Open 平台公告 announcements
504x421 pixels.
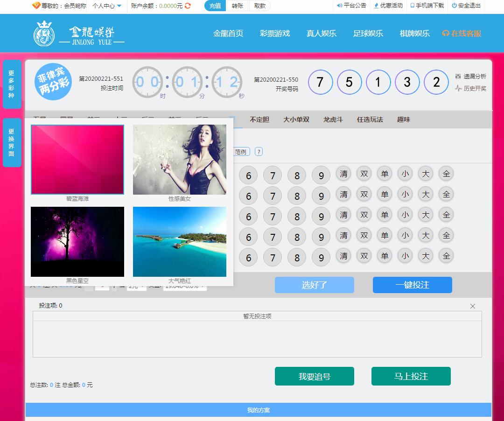(351, 6)
